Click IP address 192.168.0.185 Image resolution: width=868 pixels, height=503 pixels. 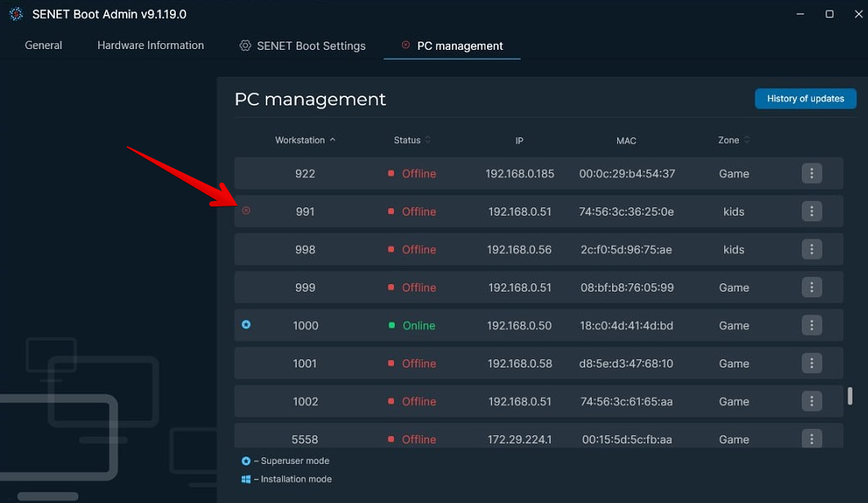pos(520,174)
